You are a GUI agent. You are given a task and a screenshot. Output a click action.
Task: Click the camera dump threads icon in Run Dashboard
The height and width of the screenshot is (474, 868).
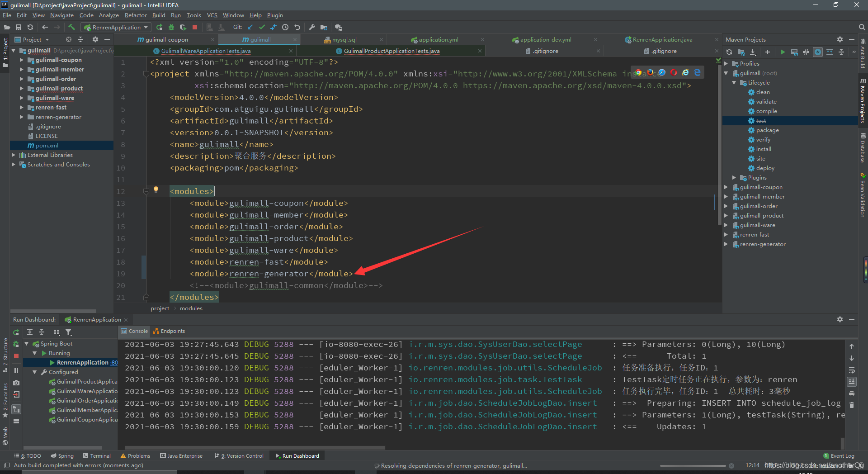(x=16, y=383)
